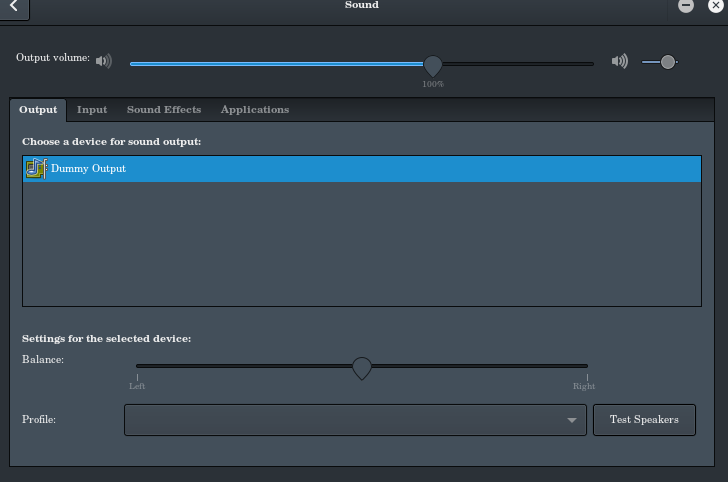Image resolution: width=728 pixels, height=482 pixels.
Task: Close the Sound window
Action: [x=716, y=6]
